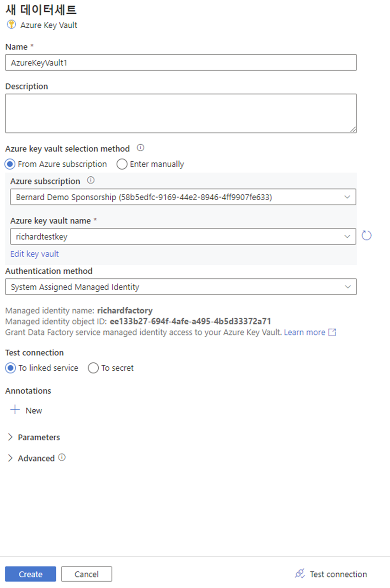Refresh the Azure key vault name list

tap(366, 236)
